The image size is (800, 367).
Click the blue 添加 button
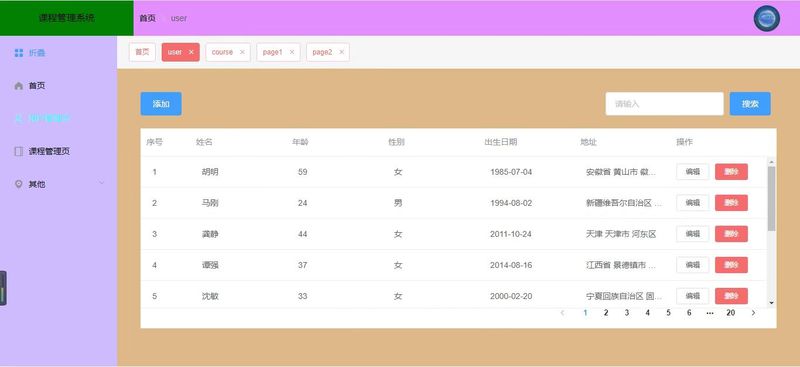[161, 104]
